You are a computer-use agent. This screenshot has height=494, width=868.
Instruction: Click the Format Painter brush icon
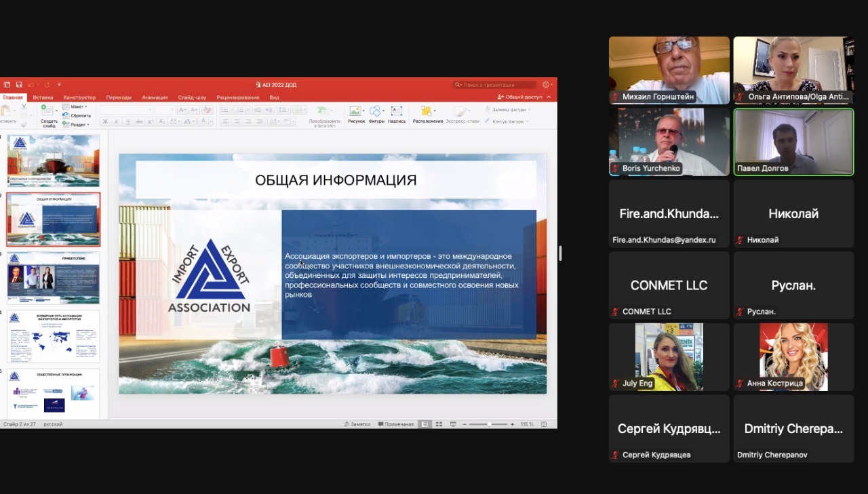point(24,125)
